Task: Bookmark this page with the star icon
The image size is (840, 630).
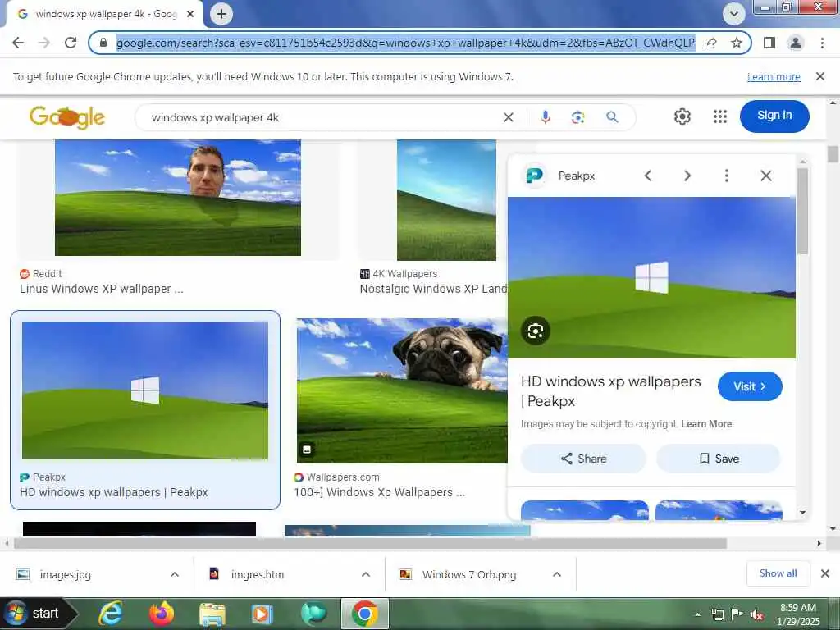Action: click(737, 43)
